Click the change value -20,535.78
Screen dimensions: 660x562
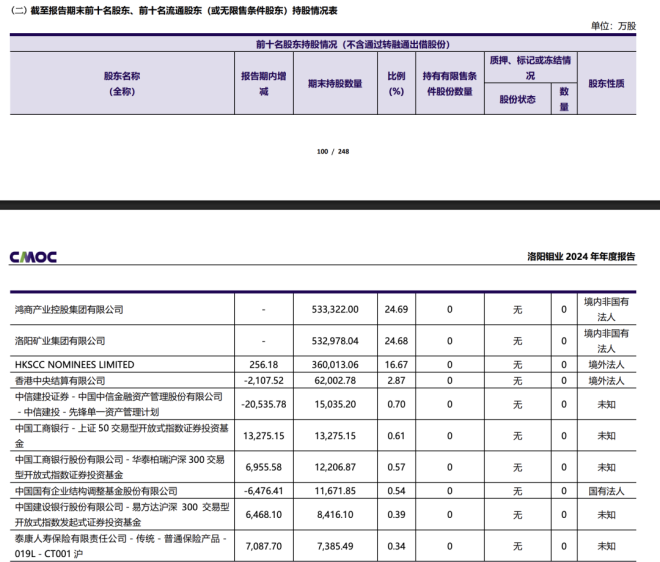pos(263,404)
